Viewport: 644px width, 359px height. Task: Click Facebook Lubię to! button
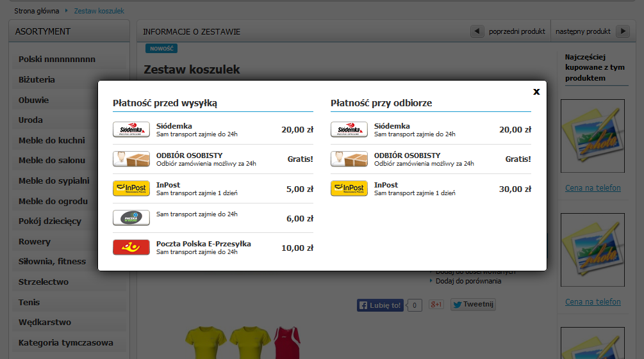[x=381, y=305]
